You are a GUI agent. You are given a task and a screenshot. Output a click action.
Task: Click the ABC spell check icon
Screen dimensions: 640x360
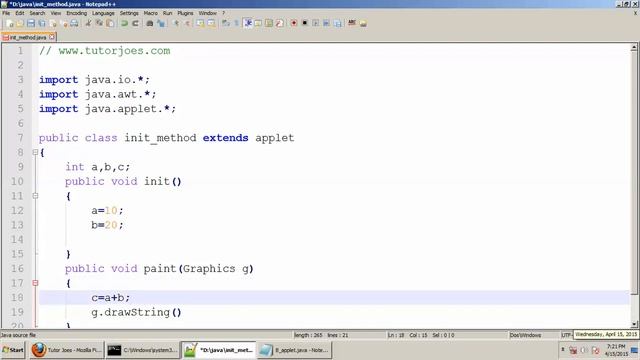352,23
